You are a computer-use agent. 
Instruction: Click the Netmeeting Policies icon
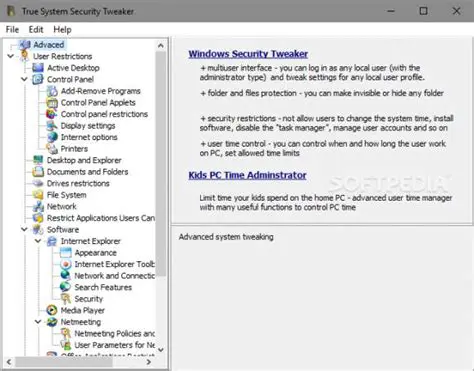[66, 333]
